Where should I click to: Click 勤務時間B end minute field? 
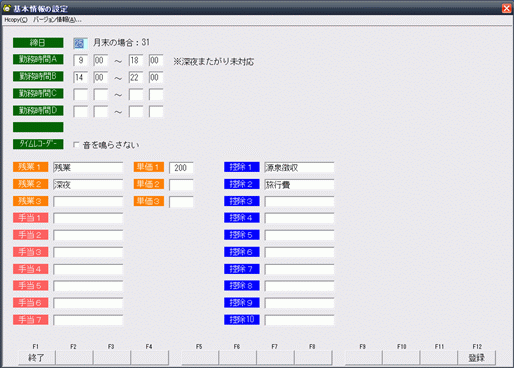pos(156,77)
